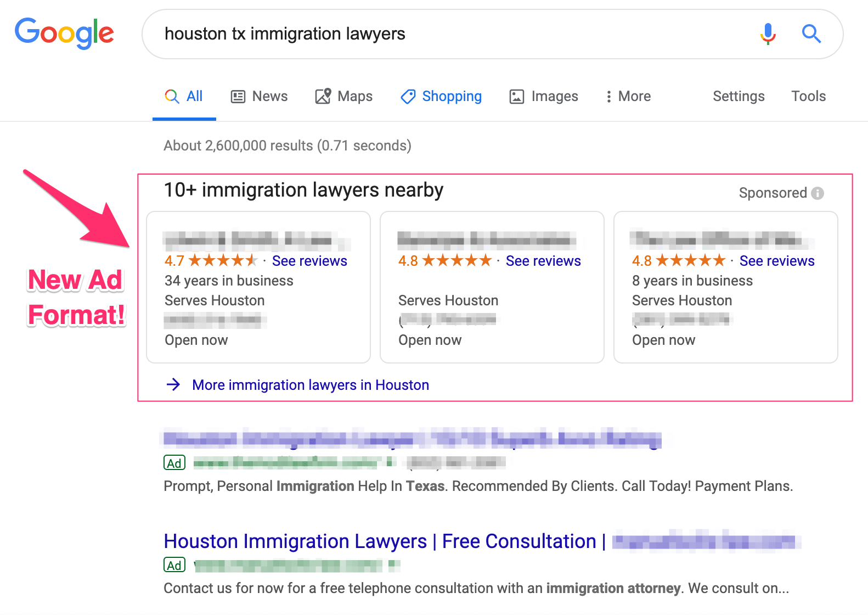The height and width of the screenshot is (615, 868).
Task: See reviews for the 8-years-in-business lawyer
Action: tap(777, 261)
